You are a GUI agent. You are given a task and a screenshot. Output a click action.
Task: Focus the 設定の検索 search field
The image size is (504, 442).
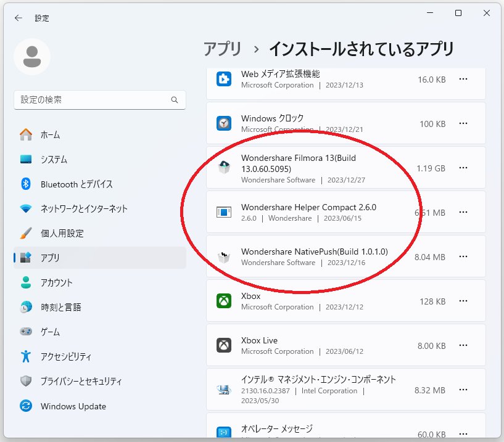(100, 100)
